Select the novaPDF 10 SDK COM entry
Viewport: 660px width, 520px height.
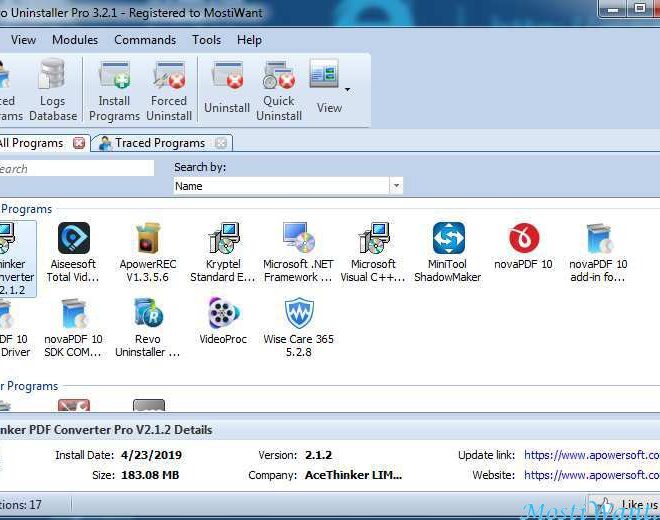(x=73, y=327)
